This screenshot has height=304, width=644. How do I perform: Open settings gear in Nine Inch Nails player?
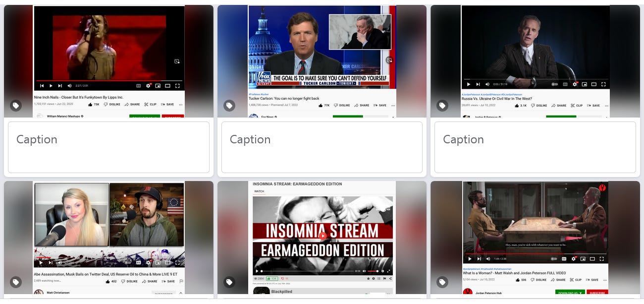click(148, 86)
